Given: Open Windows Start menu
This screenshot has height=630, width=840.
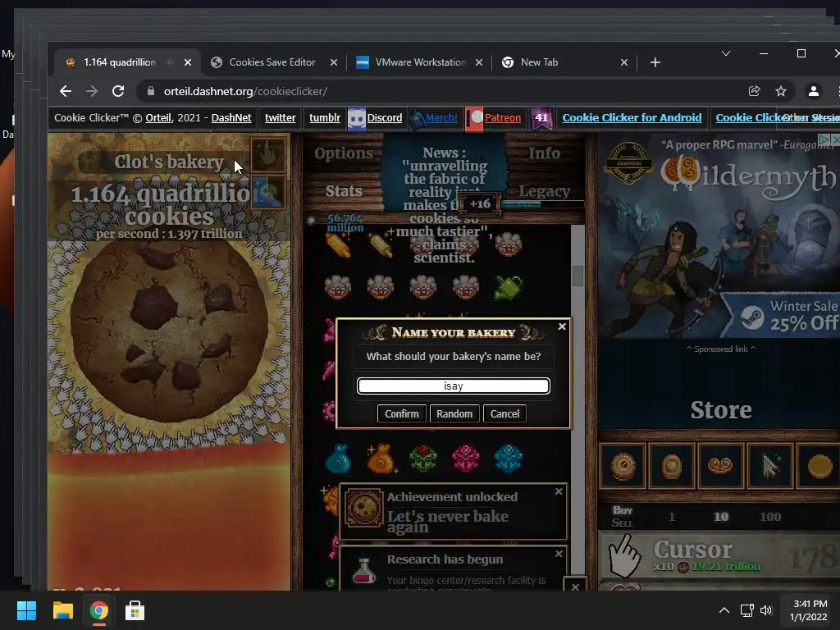Looking at the screenshot, I should (26, 610).
